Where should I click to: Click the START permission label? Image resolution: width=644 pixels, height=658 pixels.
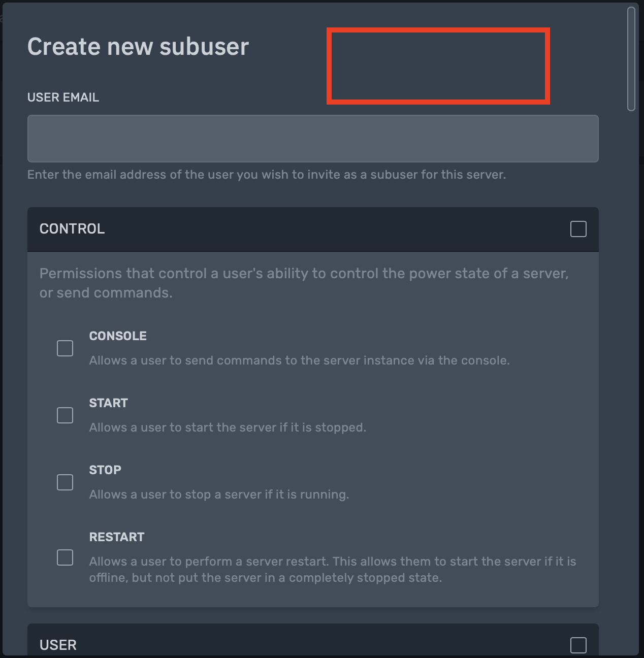pos(108,403)
